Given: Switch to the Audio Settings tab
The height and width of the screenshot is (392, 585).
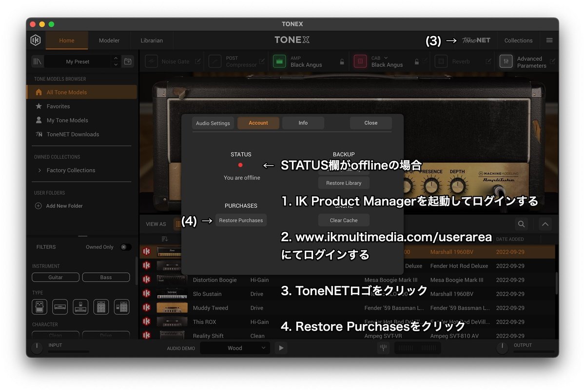Looking at the screenshot, I should [213, 123].
